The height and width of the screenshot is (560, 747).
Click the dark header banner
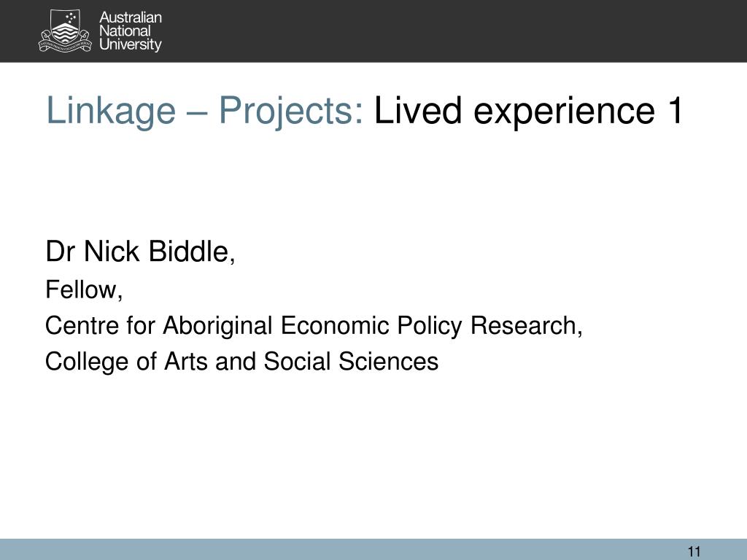(x=373, y=31)
